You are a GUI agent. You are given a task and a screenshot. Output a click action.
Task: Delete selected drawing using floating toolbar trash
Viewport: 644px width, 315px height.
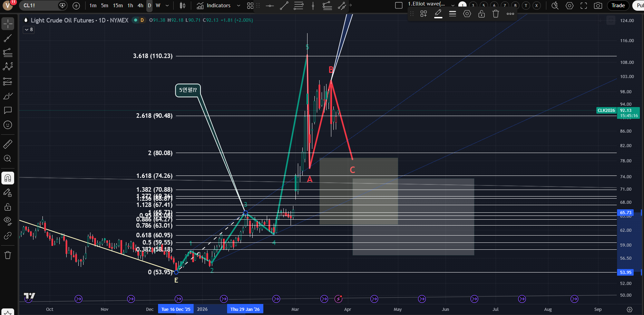point(496,14)
